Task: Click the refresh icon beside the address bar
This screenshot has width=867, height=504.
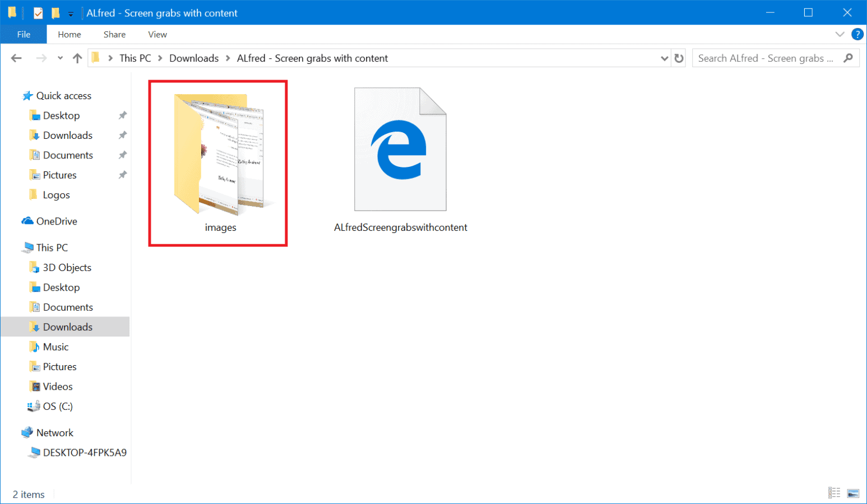Action: [x=679, y=58]
